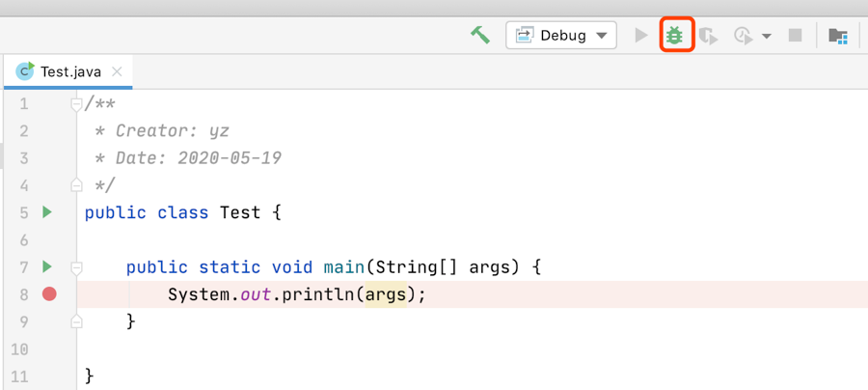
Task: Click the Profiler run icon
Action: [742, 36]
